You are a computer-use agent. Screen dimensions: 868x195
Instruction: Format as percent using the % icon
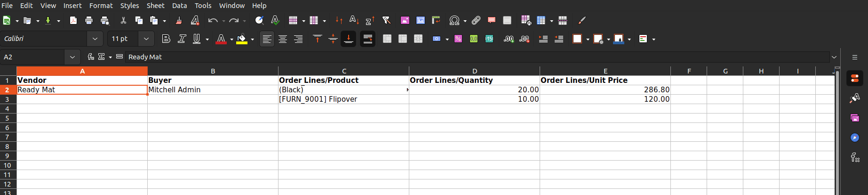point(458,39)
